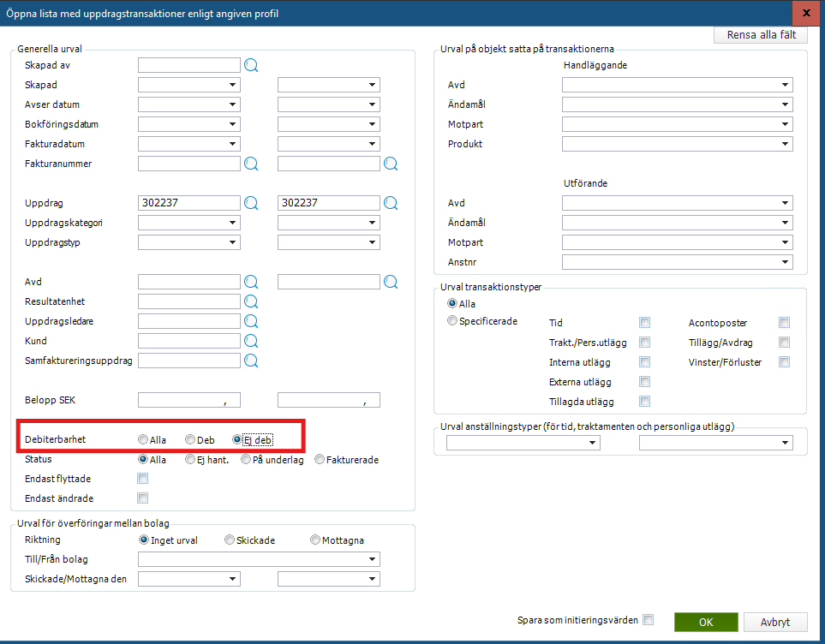Viewport: 825px width, 644px height.
Task: Close the dialog window
Action: point(805,13)
